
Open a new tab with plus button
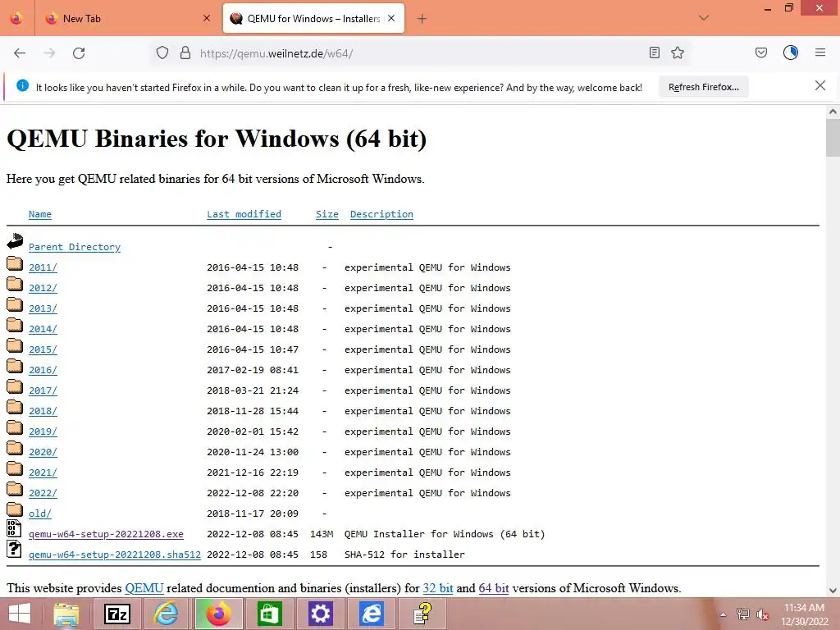[422, 19]
